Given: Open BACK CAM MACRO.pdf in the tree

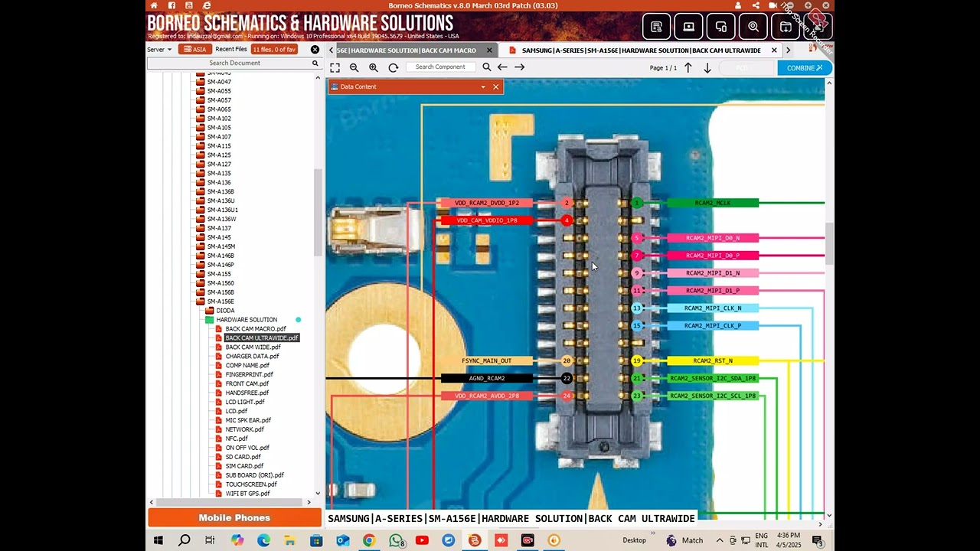Looking at the screenshot, I should (x=255, y=329).
